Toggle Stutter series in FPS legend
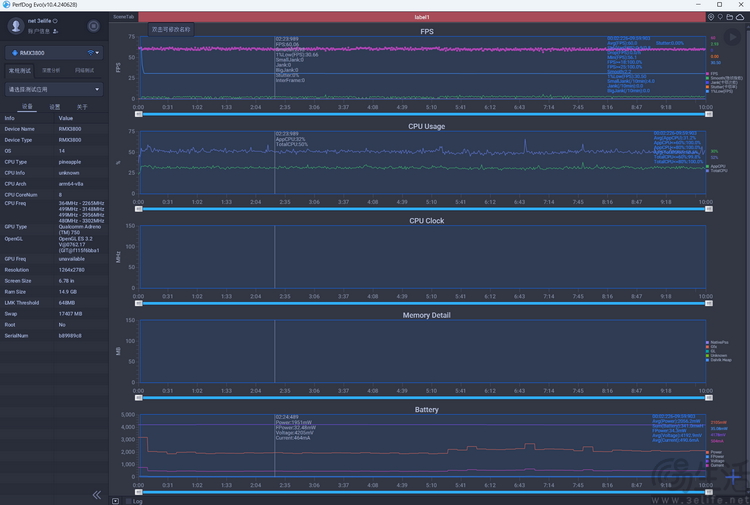Image resolution: width=750 pixels, height=505 pixels. pos(721,87)
